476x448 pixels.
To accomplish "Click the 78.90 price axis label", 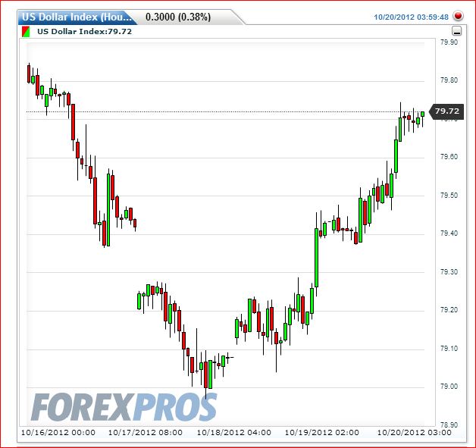I will (x=449, y=425).
